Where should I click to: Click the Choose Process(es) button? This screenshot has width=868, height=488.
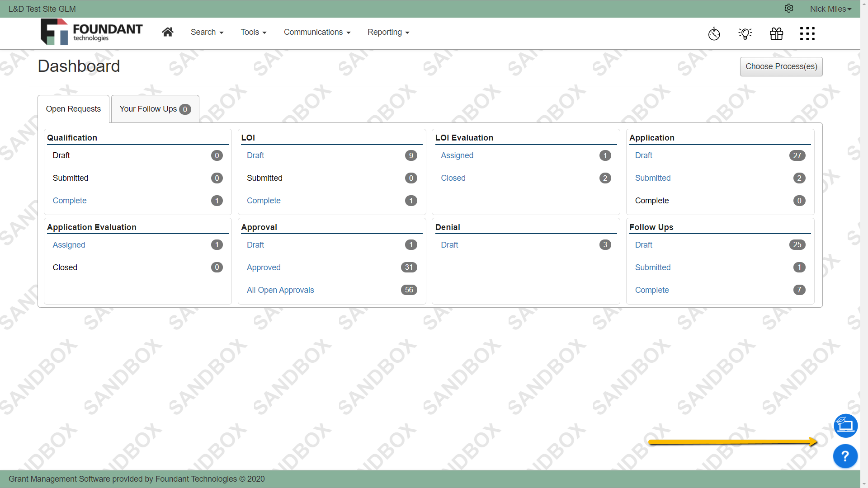[x=781, y=66]
